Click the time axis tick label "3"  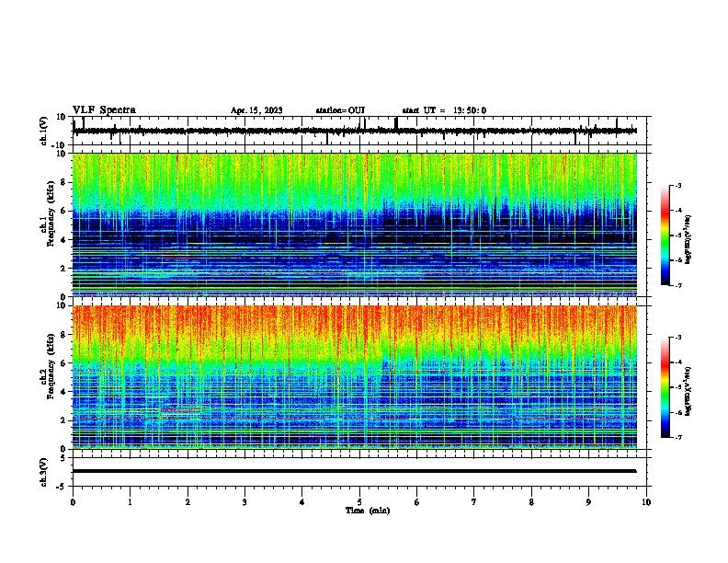tap(245, 502)
